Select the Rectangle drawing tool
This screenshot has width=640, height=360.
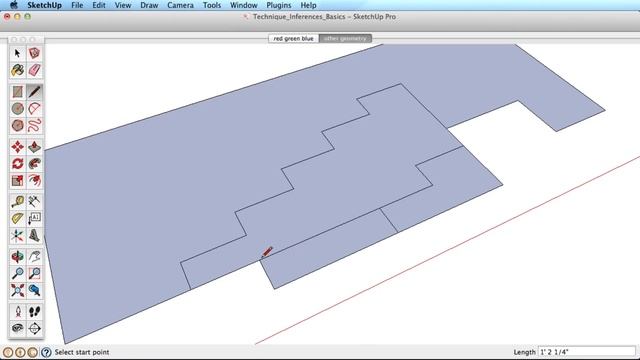(x=17, y=92)
